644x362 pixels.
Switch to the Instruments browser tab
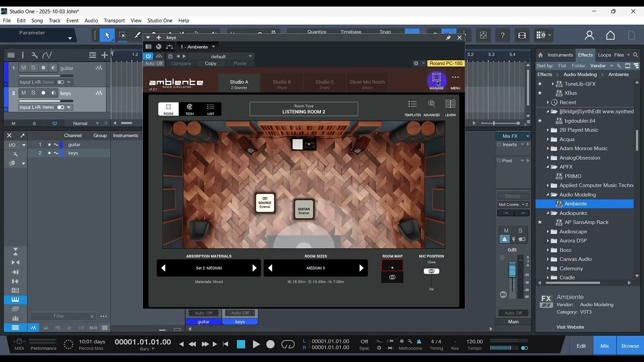click(x=560, y=55)
